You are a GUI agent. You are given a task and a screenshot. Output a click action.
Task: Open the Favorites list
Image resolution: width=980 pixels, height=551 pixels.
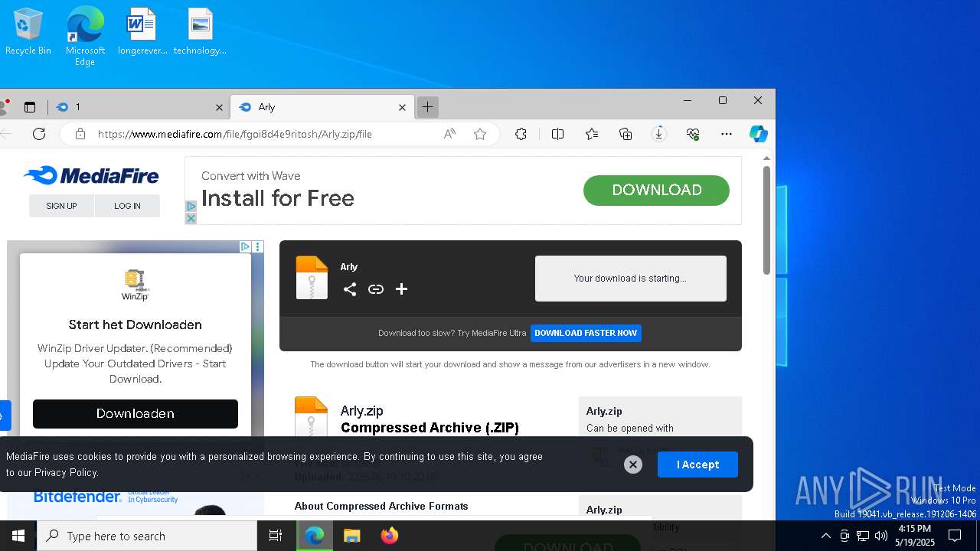coord(592,134)
